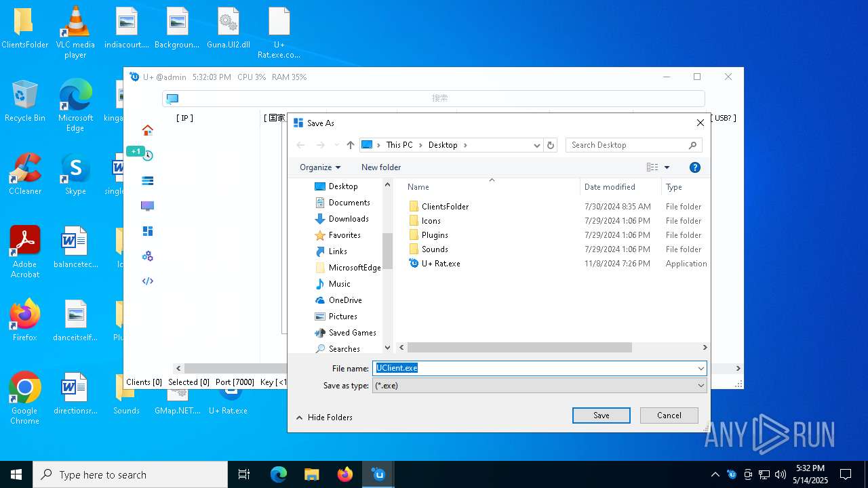Open the address bar history dropdown
Image resolution: width=868 pixels, height=488 pixels.
(x=537, y=145)
